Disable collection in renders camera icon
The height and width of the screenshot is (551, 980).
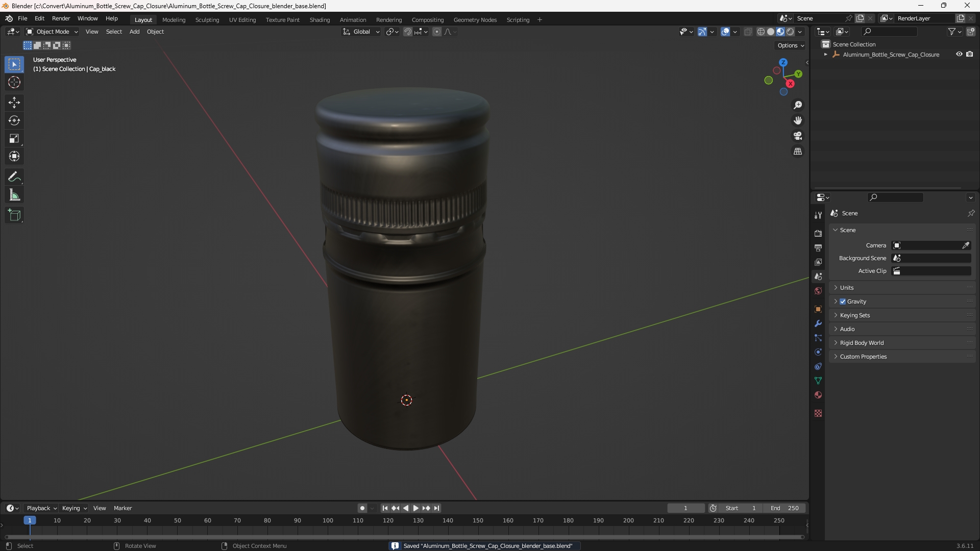coord(970,54)
